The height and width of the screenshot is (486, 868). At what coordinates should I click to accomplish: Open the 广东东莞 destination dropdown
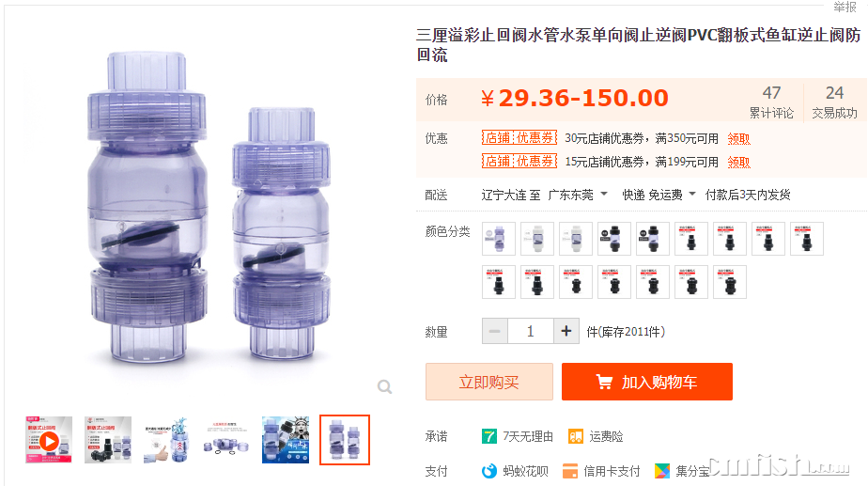[x=578, y=196]
